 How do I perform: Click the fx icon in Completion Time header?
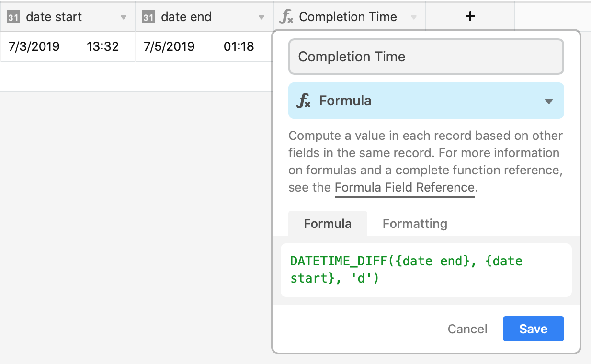[x=286, y=17]
